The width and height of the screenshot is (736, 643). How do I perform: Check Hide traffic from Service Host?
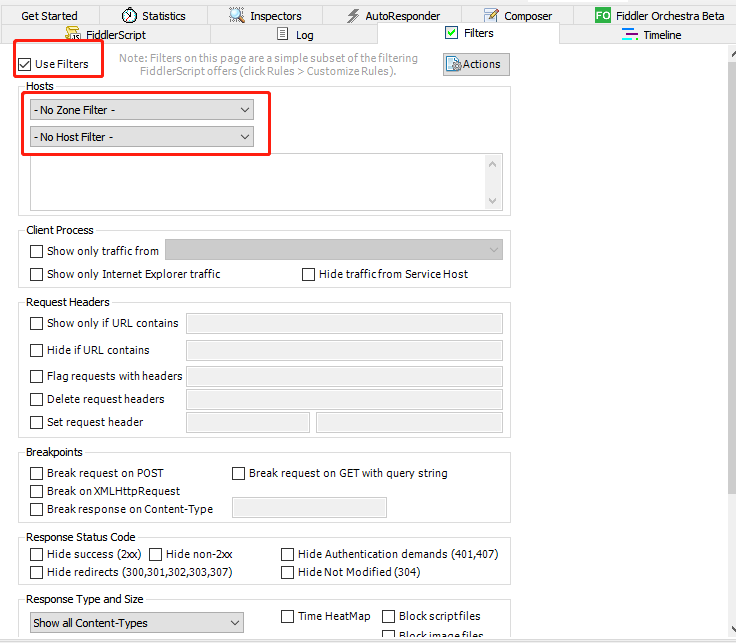[308, 274]
